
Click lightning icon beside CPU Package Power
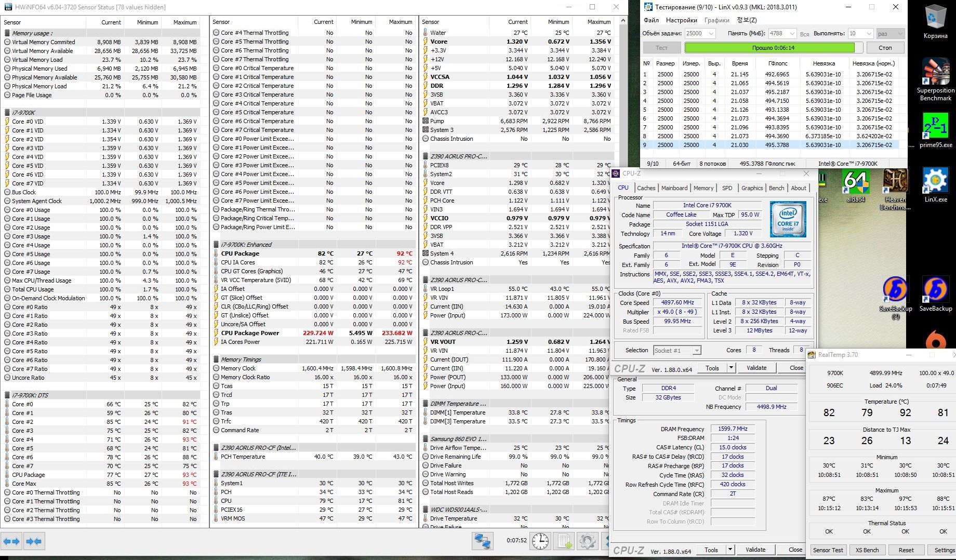216,333
